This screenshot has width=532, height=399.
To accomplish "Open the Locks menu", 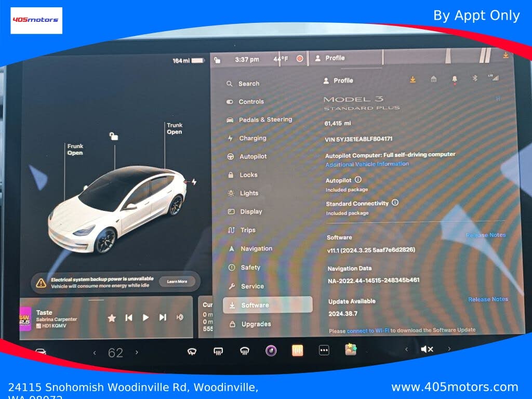I will pos(243,175).
